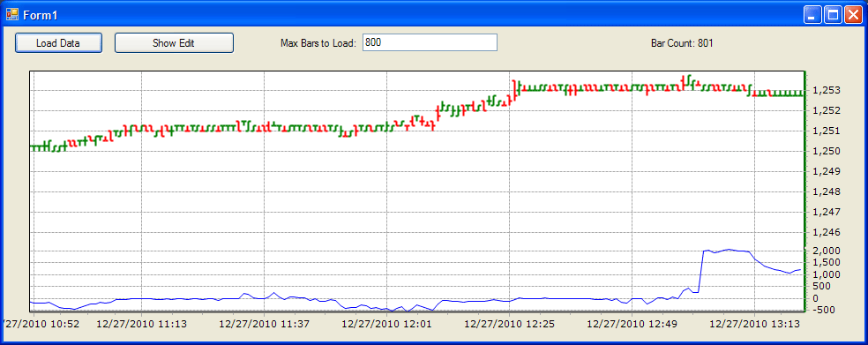
Task: Maximize the Form1 window
Action: pyautogui.click(x=833, y=15)
